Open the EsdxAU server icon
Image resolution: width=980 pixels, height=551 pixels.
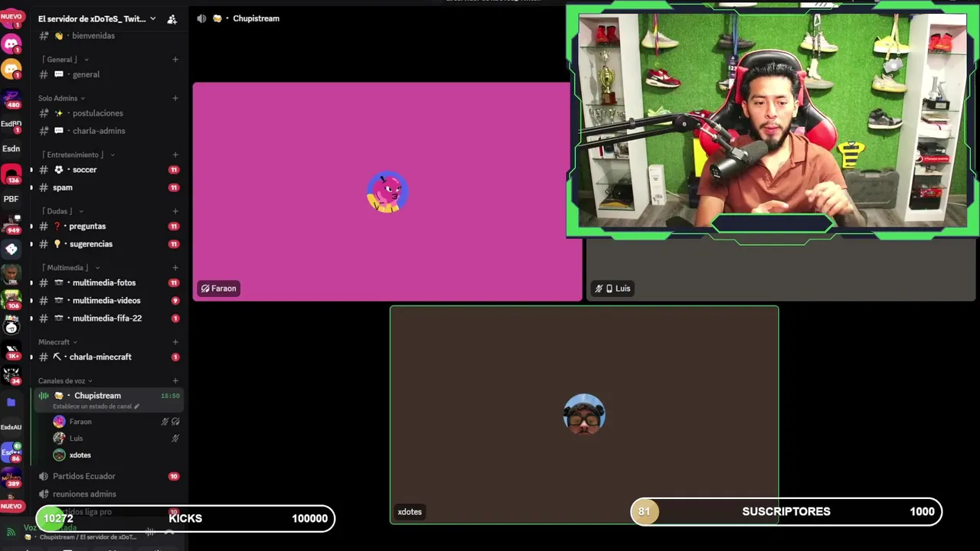pos(11,428)
